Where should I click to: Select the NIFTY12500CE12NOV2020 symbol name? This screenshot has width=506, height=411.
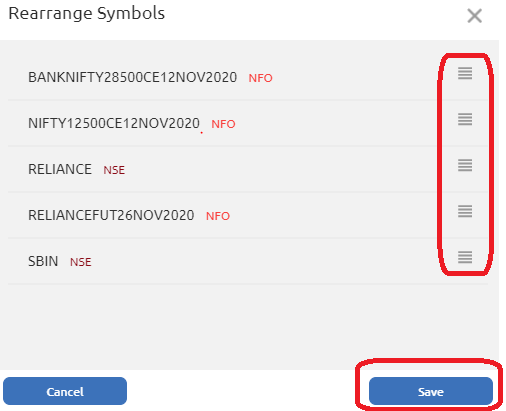click(114, 123)
